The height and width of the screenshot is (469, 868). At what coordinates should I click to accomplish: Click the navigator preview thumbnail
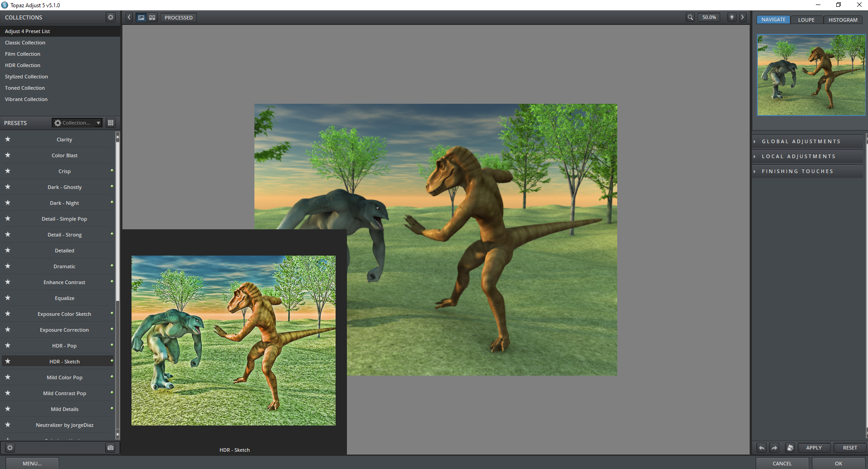coord(811,75)
